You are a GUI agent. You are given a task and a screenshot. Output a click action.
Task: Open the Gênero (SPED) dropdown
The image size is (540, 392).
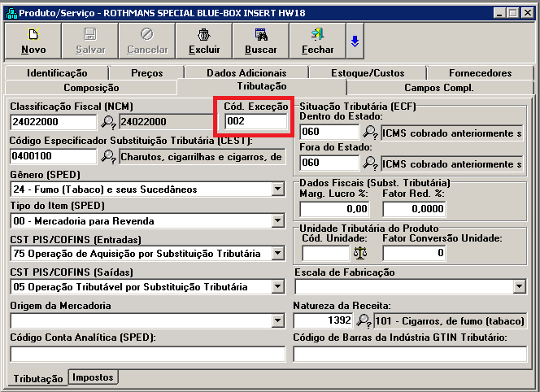tap(277, 189)
